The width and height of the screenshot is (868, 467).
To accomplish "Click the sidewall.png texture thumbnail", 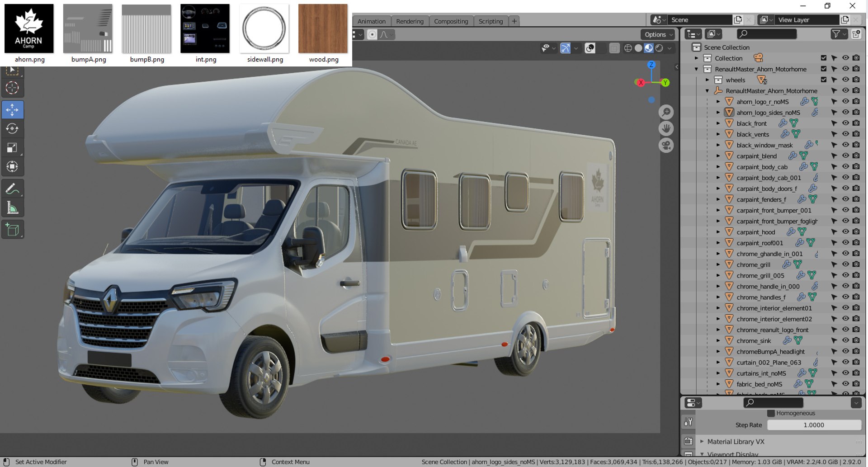I will tap(264, 28).
